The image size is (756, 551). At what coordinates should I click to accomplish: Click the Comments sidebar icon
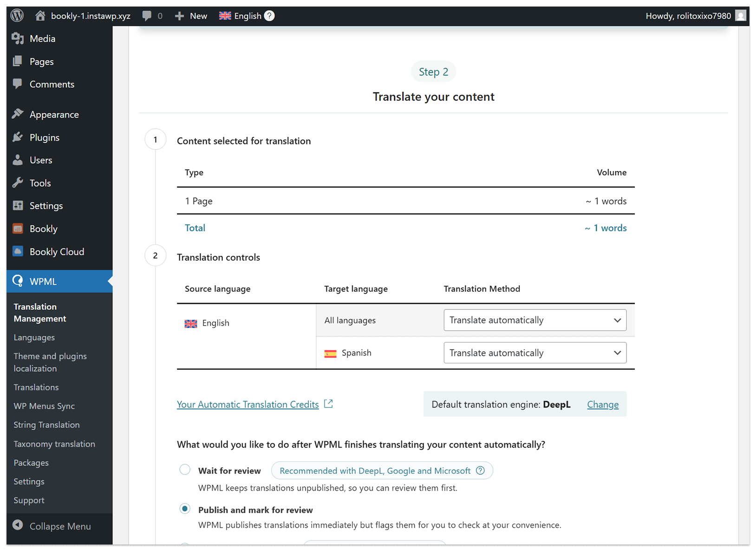click(x=18, y=84)
